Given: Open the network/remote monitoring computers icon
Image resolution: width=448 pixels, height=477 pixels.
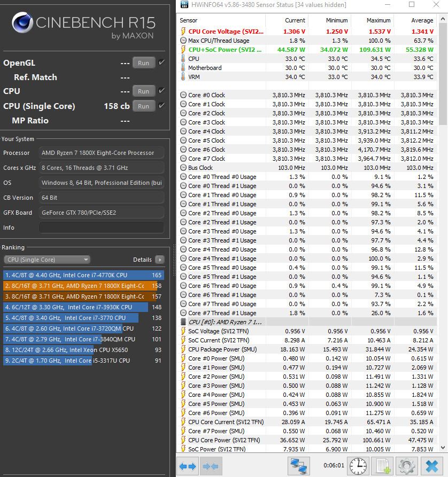Looking at the screenshot, I should [298, 466].
